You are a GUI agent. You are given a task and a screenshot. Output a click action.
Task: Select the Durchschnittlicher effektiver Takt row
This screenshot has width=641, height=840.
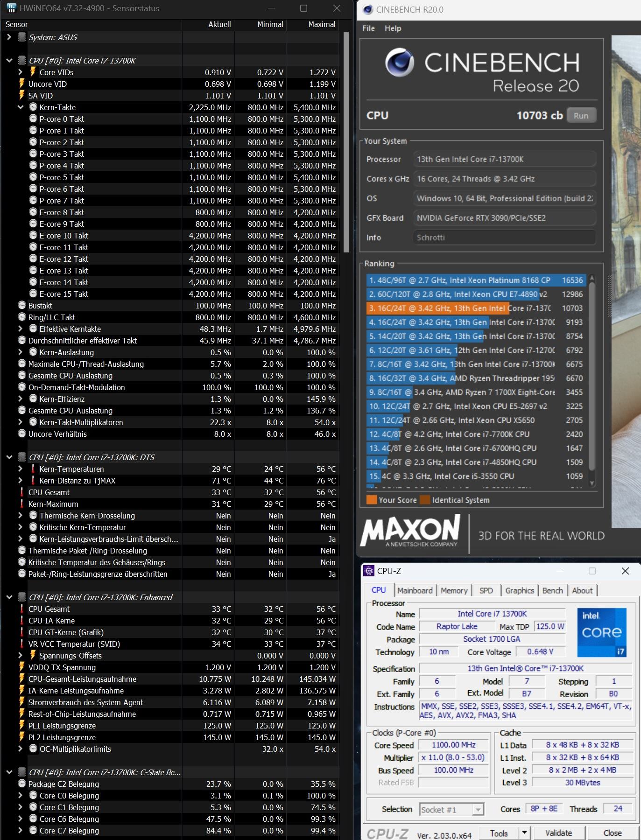click(171, 341)
